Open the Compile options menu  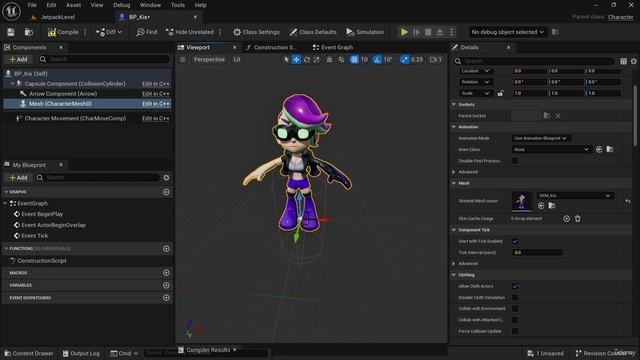(85, 32)
